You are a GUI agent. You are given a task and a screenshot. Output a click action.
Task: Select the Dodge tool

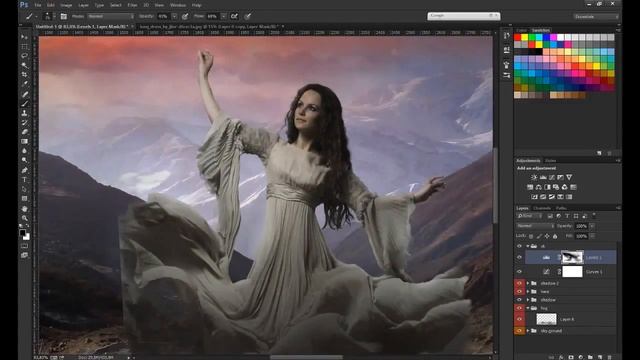(x=24, y=160)
